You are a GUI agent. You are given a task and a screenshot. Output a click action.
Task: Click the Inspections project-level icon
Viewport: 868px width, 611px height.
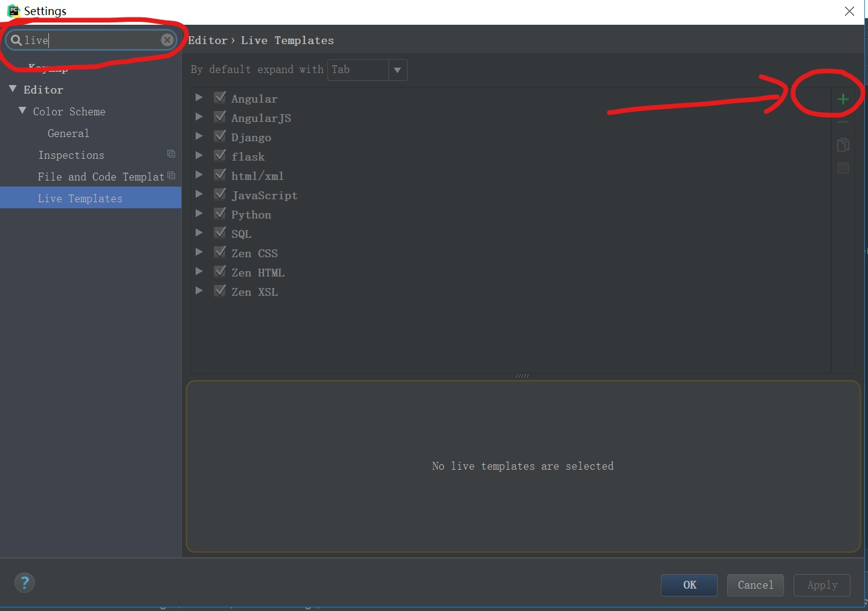pos(172,154)
